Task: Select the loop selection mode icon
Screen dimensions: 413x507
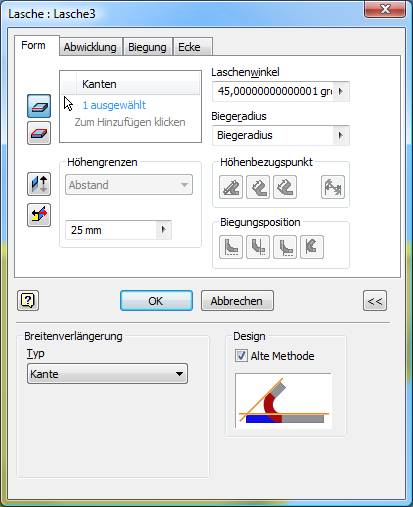Action: (39, 133)
